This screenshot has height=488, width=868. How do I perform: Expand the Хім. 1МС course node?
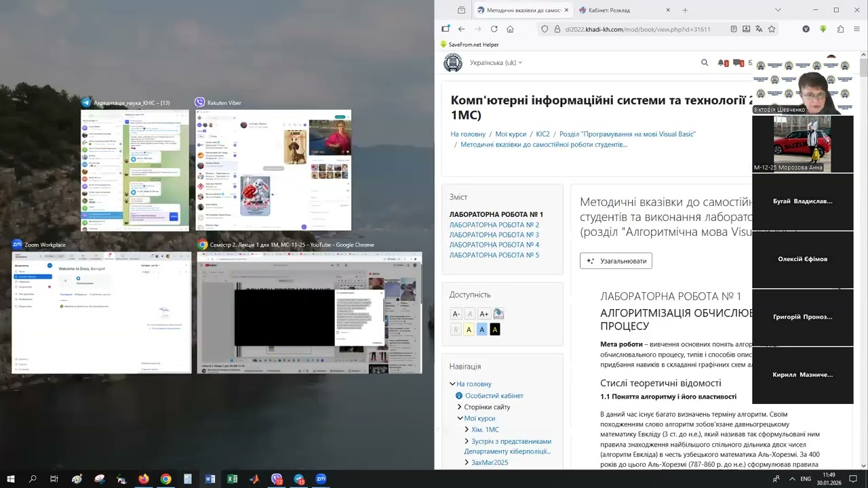coord(467,430)
